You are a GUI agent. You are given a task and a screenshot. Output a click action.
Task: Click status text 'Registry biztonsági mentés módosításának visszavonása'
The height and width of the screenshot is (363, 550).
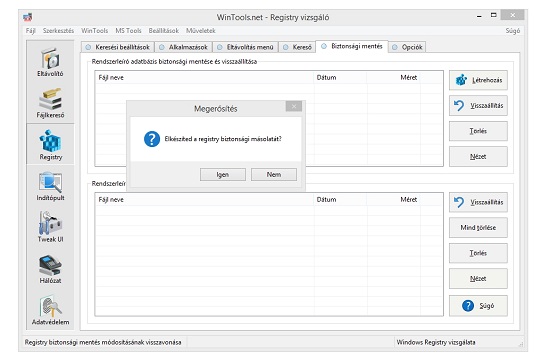[x=103, y=342]
